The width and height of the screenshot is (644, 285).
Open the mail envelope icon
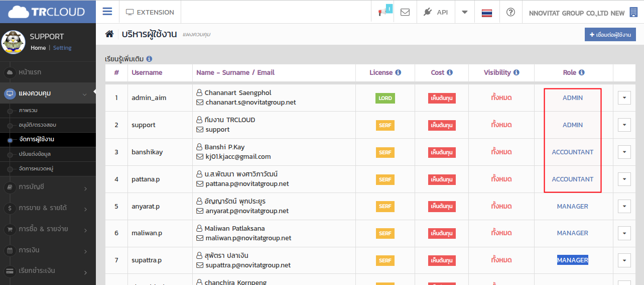tap(405, 12)
